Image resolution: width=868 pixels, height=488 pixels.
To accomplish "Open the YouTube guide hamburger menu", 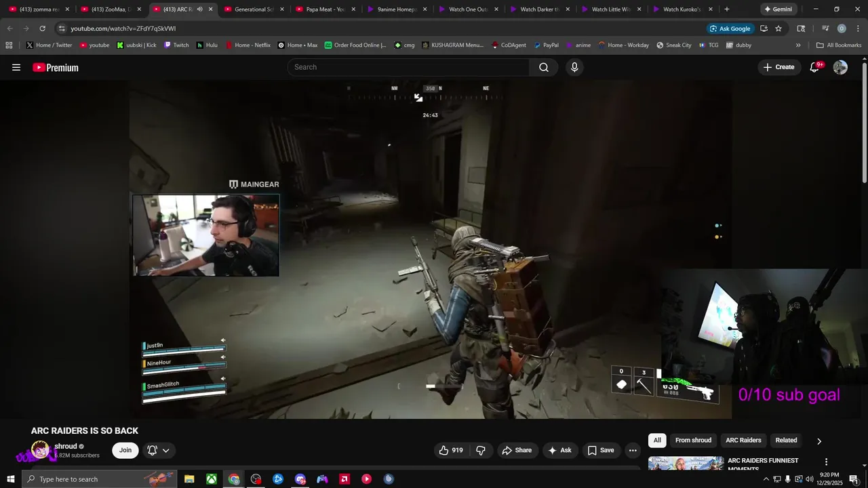I will click(x=16, y=67).
